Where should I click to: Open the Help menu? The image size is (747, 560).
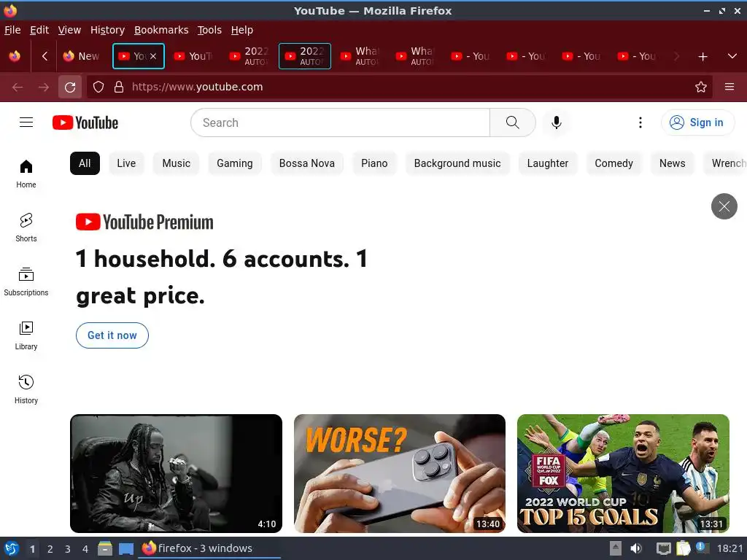[241, 30]
